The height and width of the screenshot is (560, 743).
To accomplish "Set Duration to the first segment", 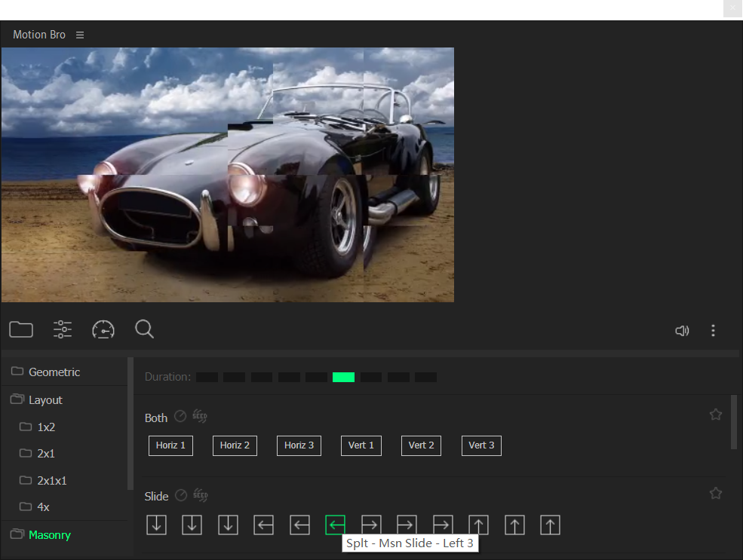I will [x=207, y=378].
